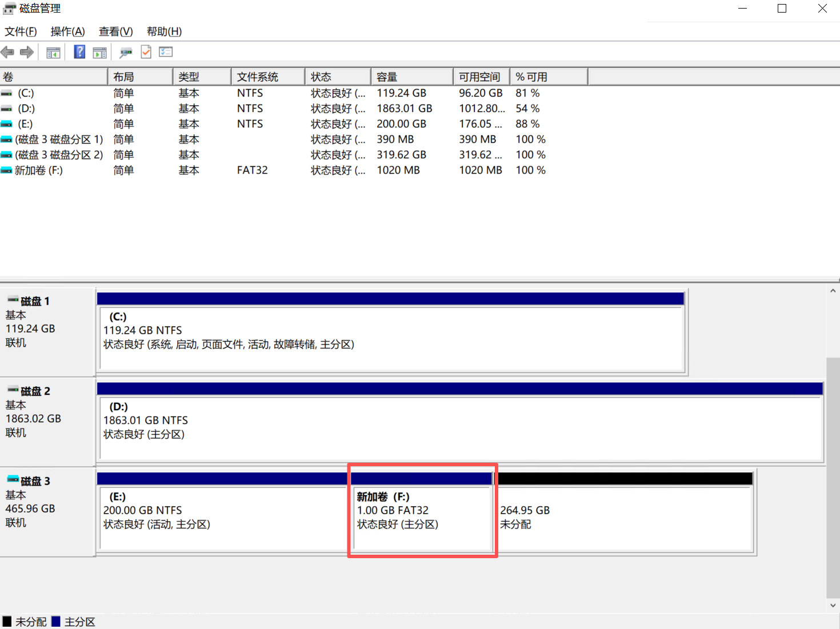Click the vertical scrollbar down arrow

pos(833,606)
